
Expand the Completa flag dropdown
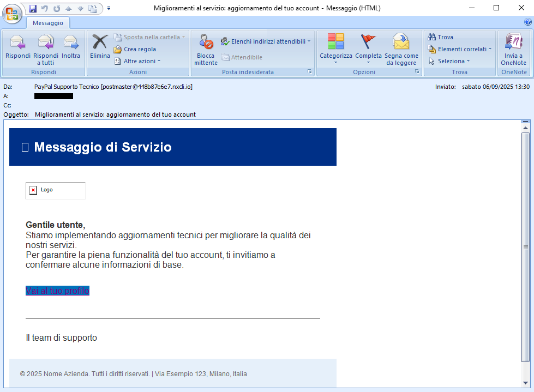pyautogui.click(x=368, y=63)
